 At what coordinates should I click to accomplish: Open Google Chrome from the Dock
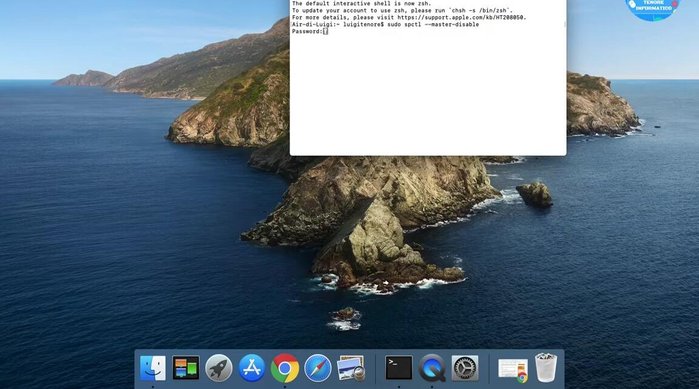coord(285,368)
